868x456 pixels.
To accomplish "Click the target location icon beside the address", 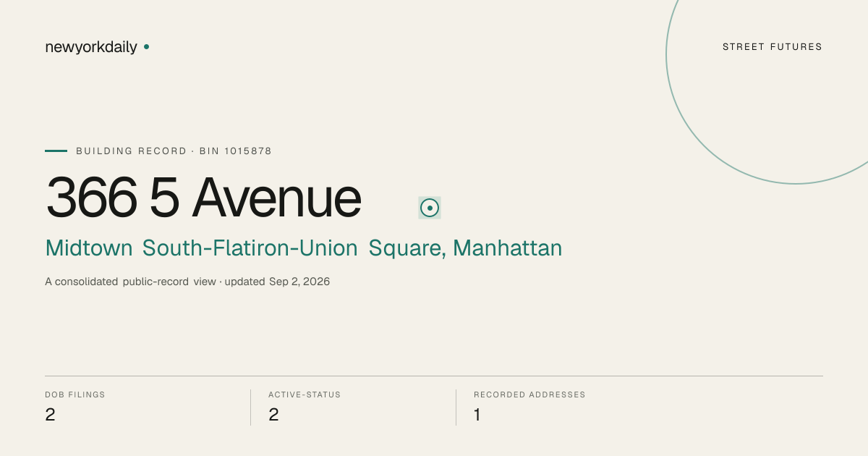I will [430, 208].
